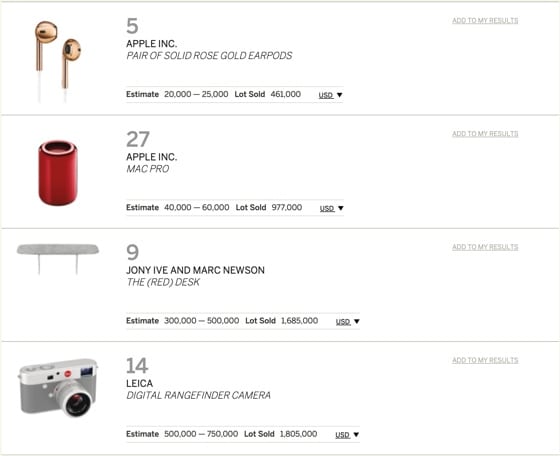Select the lot number 27 heading

coord(138,139)
